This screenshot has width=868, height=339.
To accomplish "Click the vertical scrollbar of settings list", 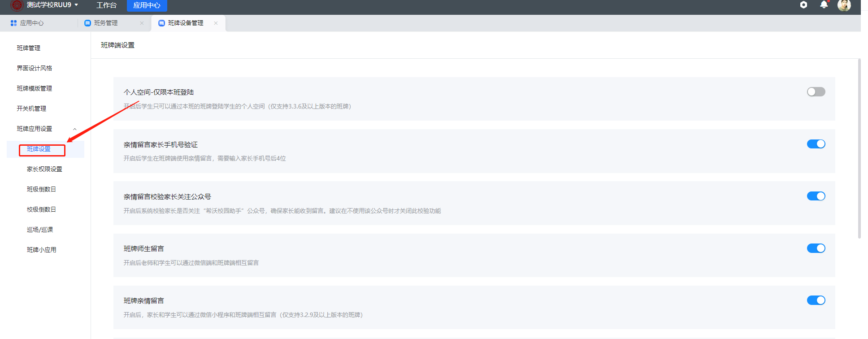I will point(859,148).
